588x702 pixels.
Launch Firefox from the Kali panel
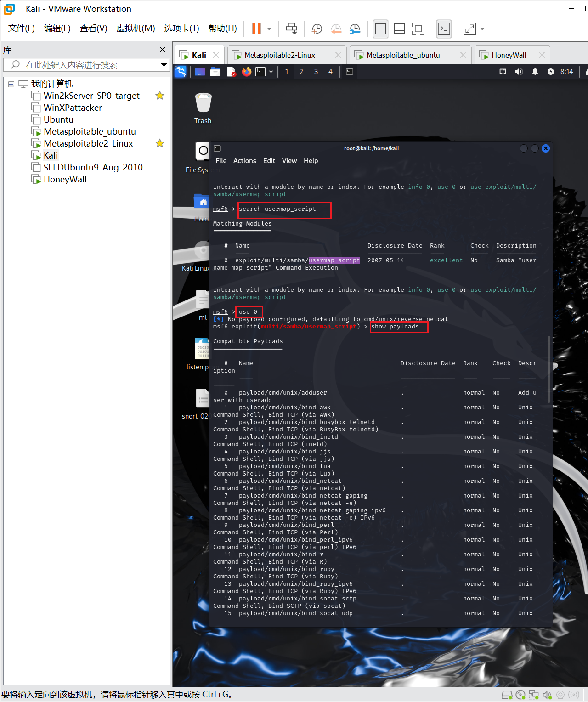click(x=247, y=72)
